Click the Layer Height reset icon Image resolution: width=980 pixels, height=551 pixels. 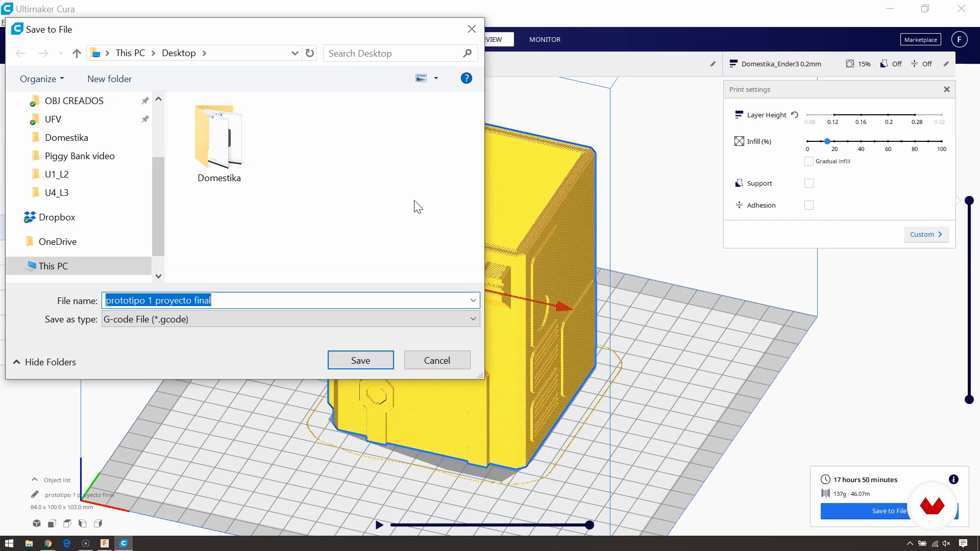(x=795, y=114)
